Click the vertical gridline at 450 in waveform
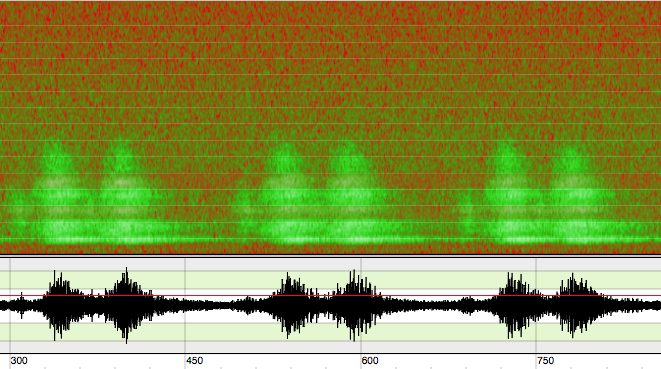 (x=185, y=305)
